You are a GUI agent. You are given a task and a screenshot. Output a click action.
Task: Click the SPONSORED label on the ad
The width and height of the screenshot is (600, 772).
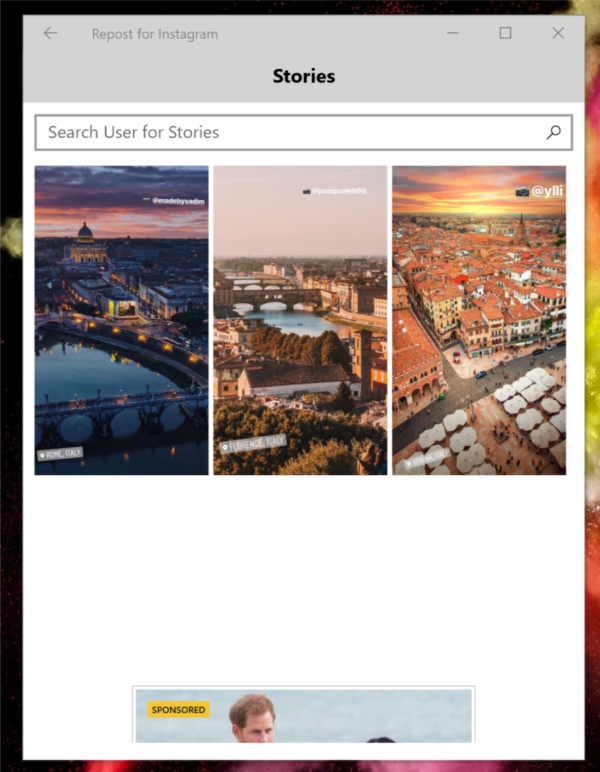(x=179, y=709)
